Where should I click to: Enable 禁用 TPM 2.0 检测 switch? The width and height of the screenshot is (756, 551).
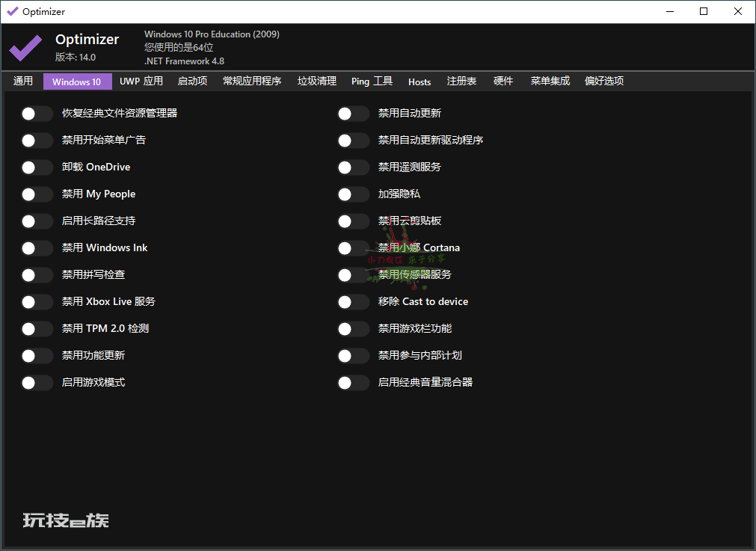tap(37, 329)
